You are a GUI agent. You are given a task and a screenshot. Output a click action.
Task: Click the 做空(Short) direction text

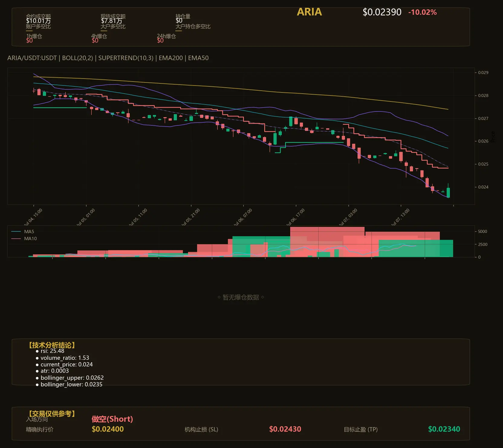[112, 419]
